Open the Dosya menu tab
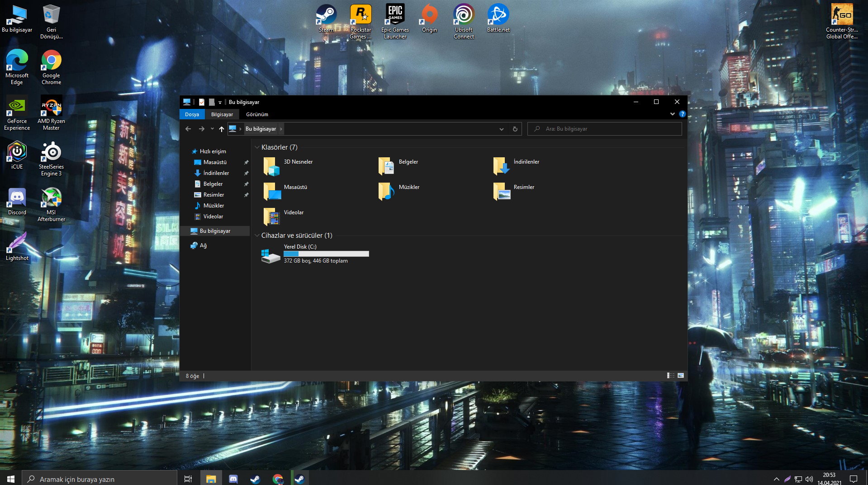The image size is (868, 485). [192, 114]
